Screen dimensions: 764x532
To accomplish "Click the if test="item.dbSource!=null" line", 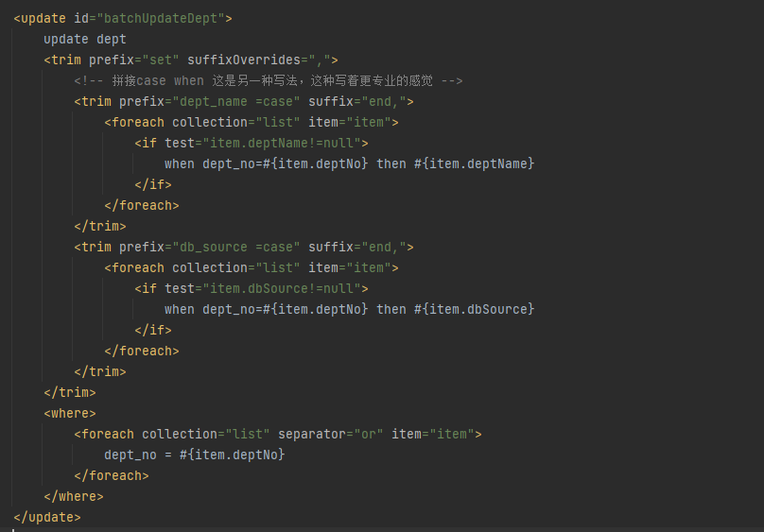I will click(x=252, y=288).
